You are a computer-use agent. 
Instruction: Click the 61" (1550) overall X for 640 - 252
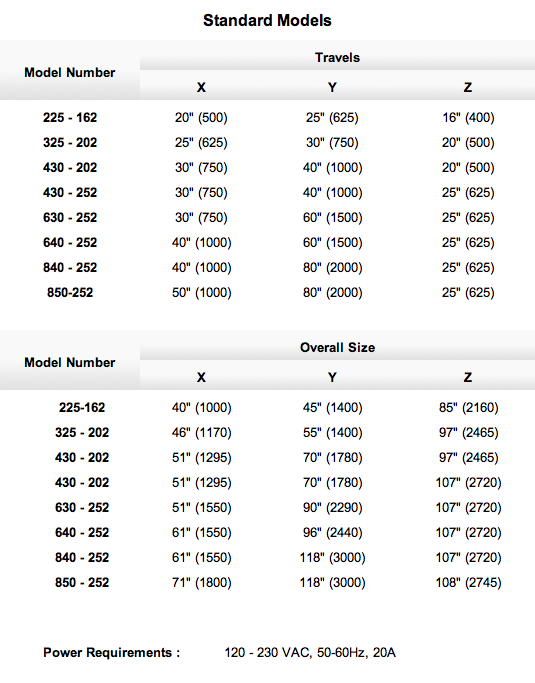click(x=201, y=532)
